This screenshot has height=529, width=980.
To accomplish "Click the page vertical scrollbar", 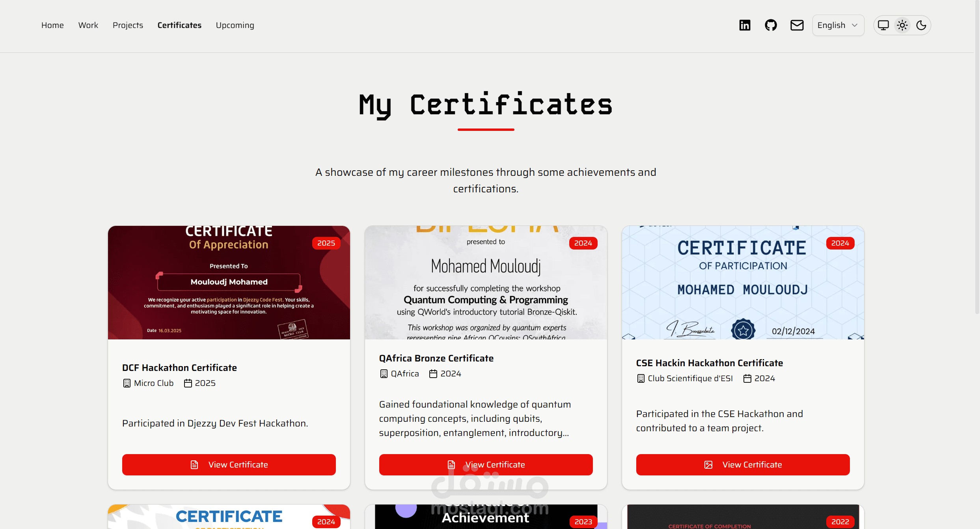I will click(977, 158).
